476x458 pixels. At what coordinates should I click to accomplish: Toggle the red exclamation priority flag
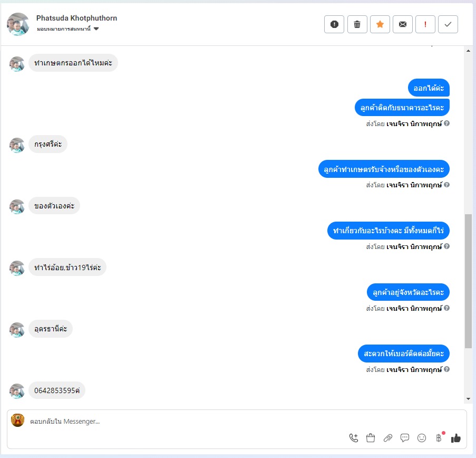(x=425, y=24)
